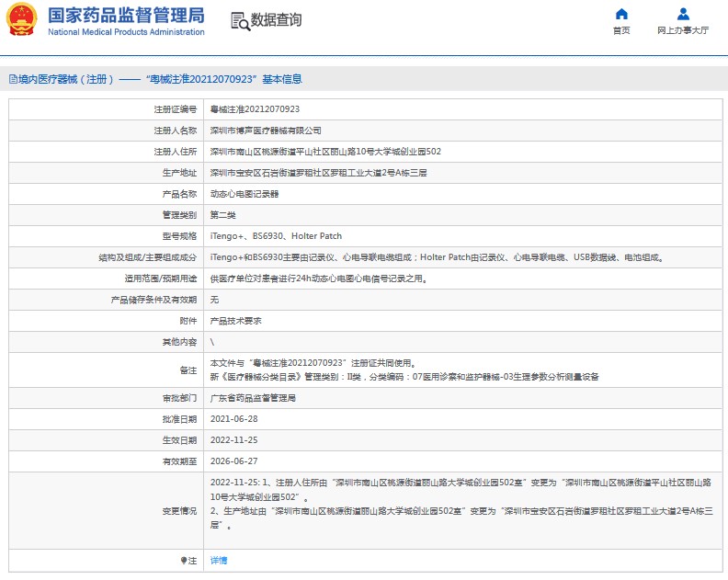Click the 变更情况 row label
728x580 pixels.
point(179,511)
